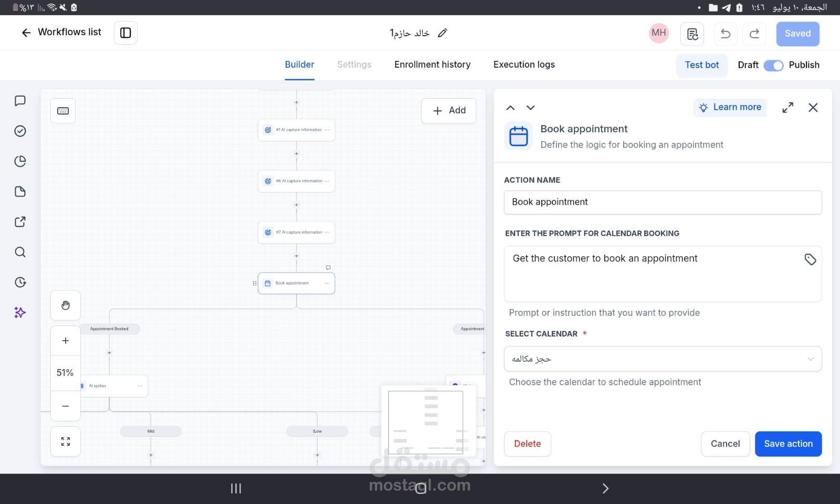The image size is (840, 504).
Task: Zoom in with the plus button
Action: pos(66,341)
